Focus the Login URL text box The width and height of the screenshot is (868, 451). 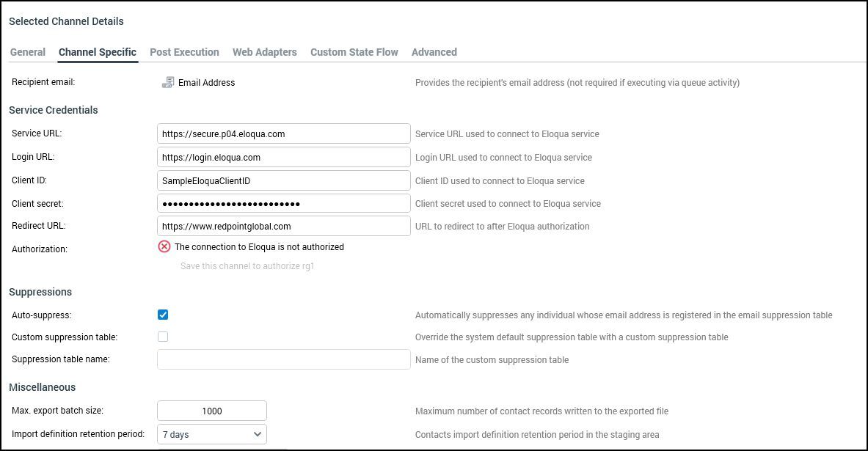click(x=283, y=157)
